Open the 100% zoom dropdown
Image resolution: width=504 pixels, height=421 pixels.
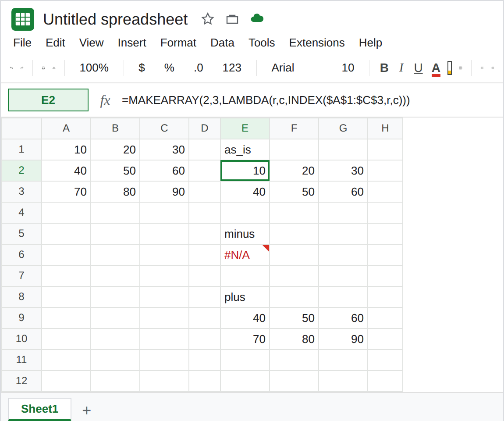94,68
